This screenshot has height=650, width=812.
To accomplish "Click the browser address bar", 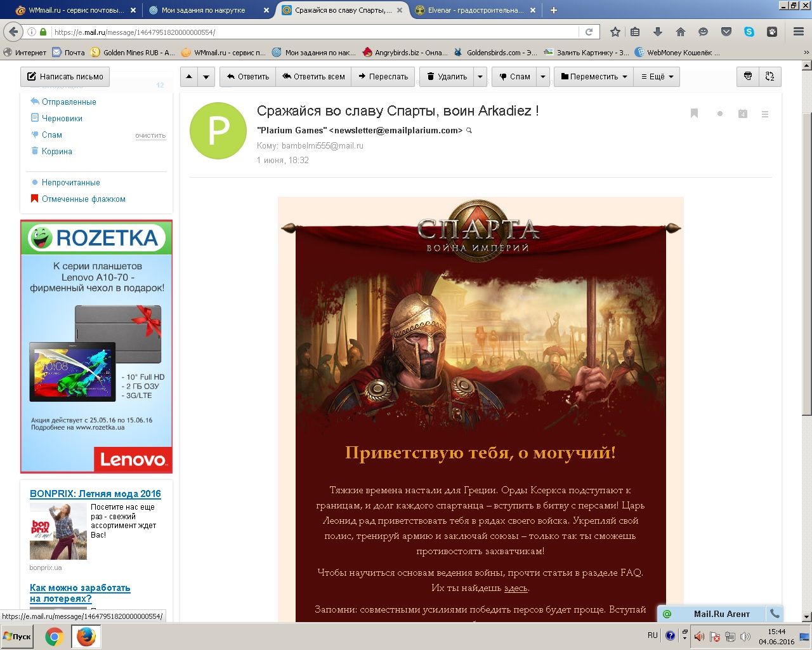I will [x=315, y=32].
